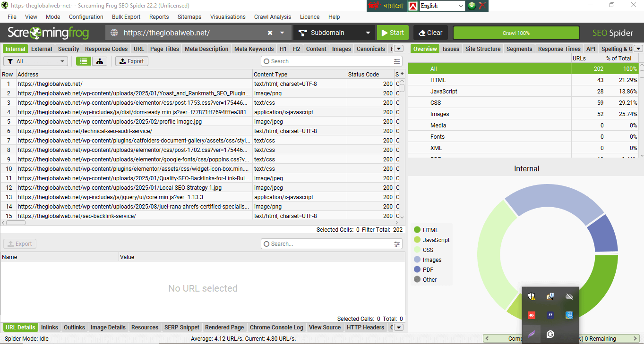Switch to list view icon
The image size is (644, 344).
[x=84, y=61]
